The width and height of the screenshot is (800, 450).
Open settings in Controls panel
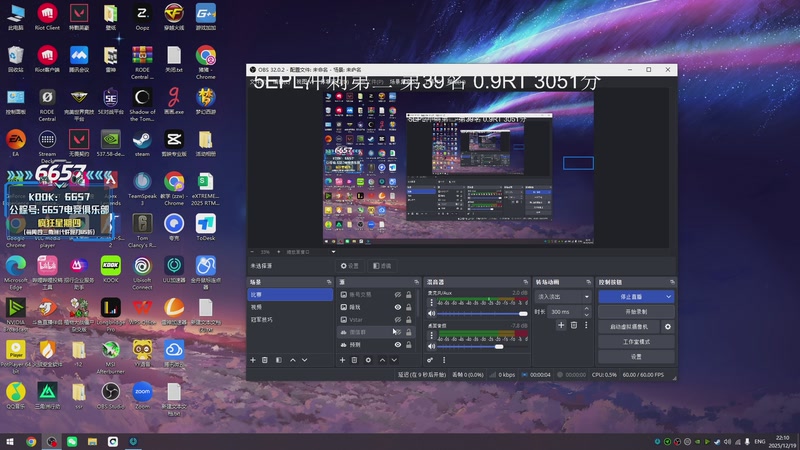coord(636,357)
